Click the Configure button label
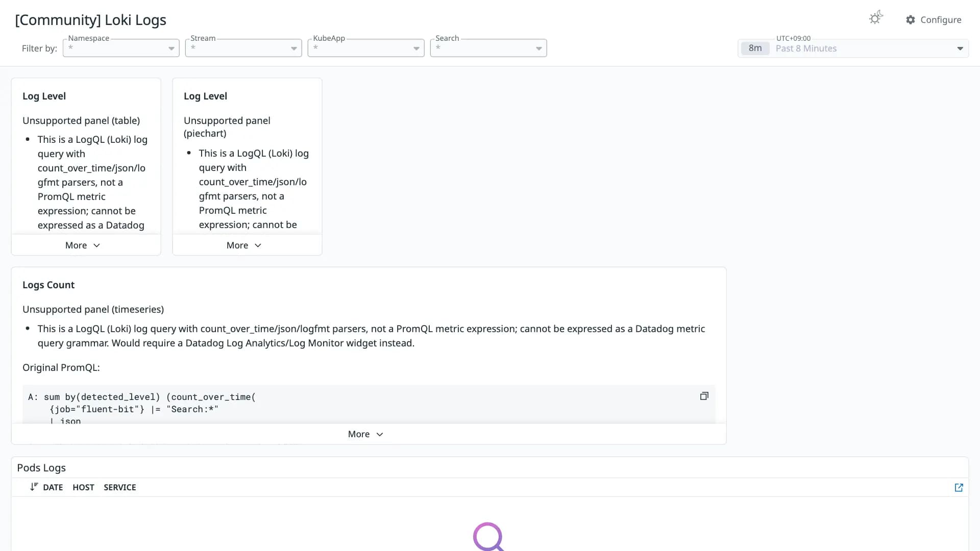980x551 pixels. pyautogui.click(x=941, y=19)
